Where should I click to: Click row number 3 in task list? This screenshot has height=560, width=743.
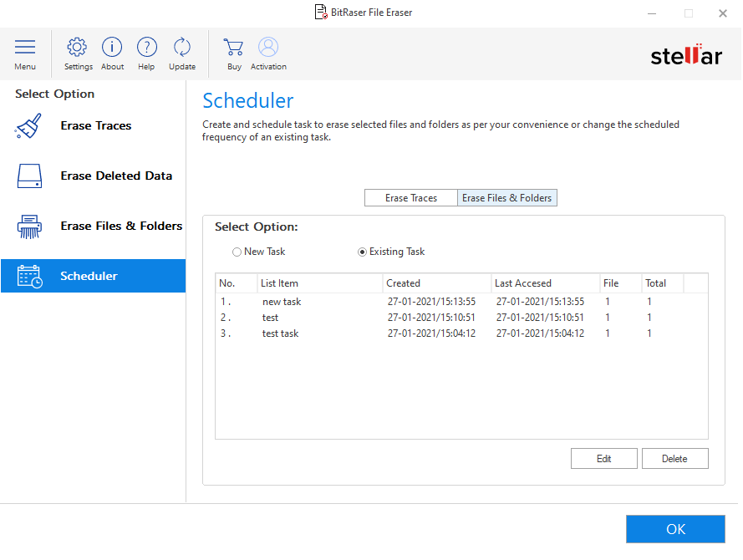(226, 333)
